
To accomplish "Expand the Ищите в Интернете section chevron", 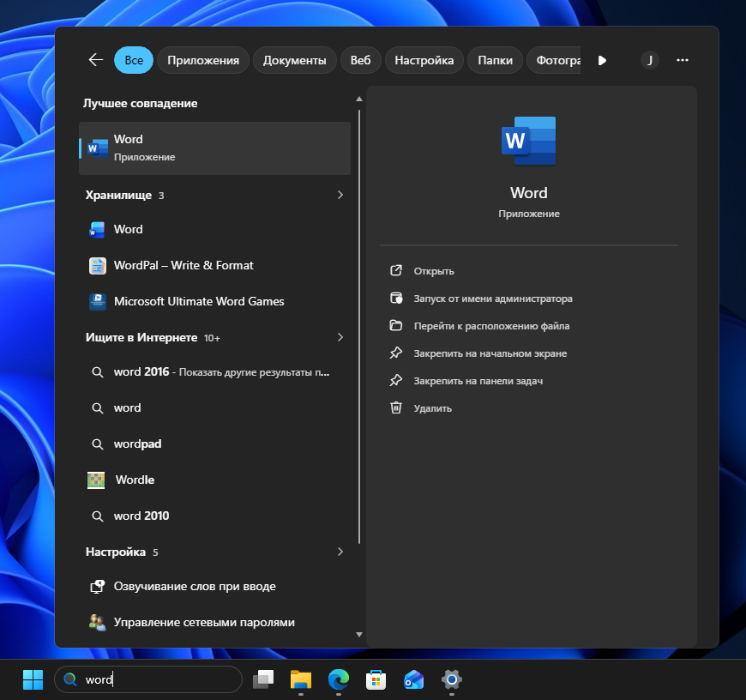I will point(340,337).
